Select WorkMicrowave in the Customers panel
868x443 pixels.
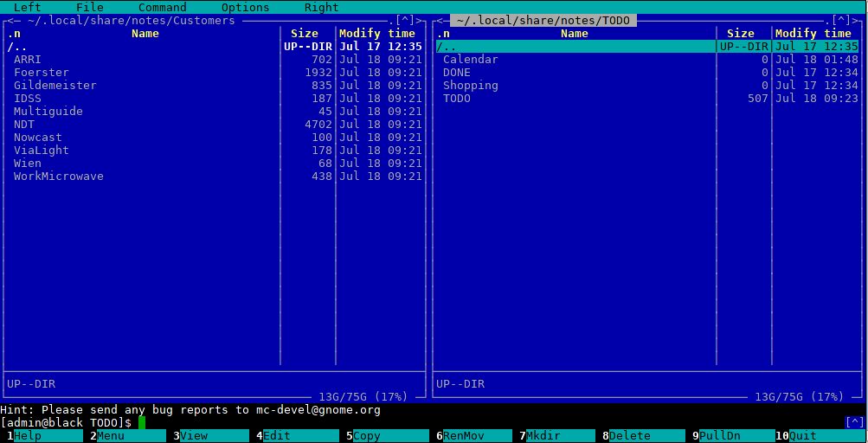[x=58, y=177]
